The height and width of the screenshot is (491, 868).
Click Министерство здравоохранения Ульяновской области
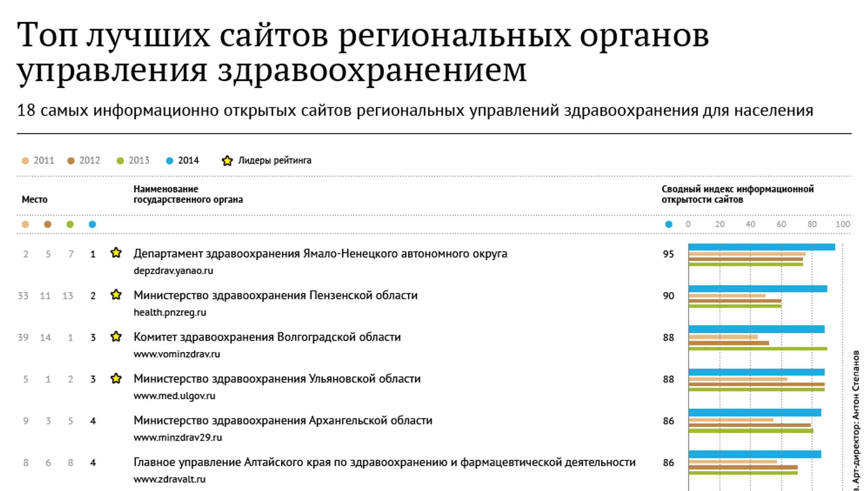277,379
